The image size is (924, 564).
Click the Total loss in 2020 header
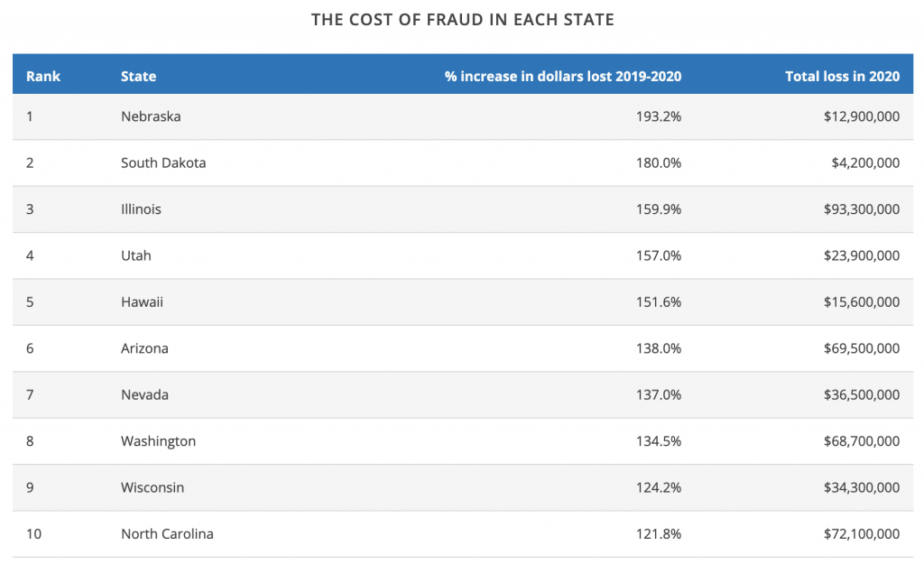(x=842, y=76)
